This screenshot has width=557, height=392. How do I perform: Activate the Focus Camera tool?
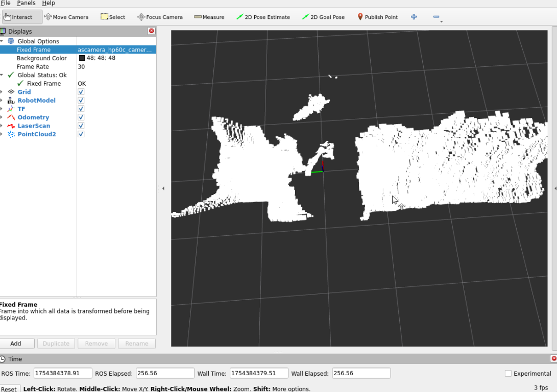tap(160, 17)
